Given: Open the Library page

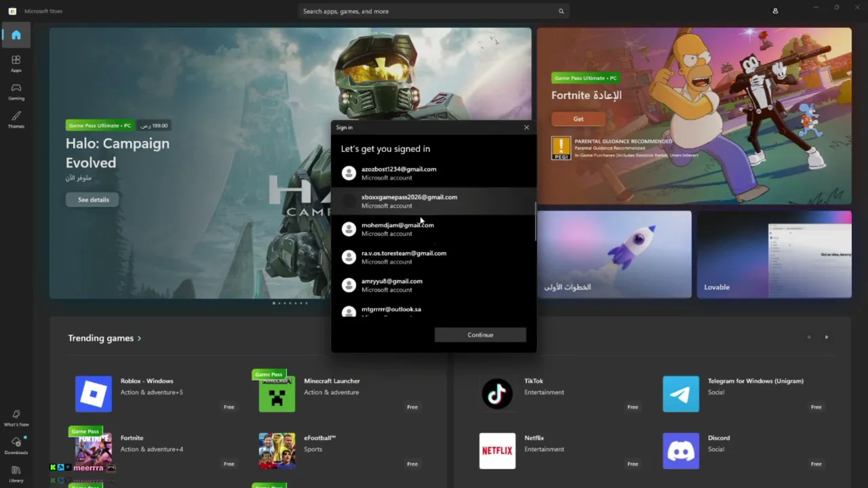Looking at the screenshot, I should click(16, 474).
